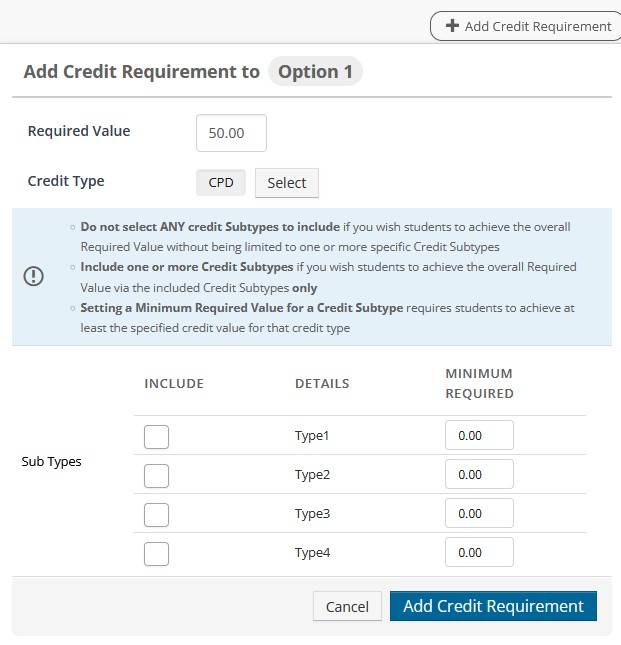621x645 pixels.
Task: Check the Include box for Type4
Action: pyautogui.click(x=156, y=554)
